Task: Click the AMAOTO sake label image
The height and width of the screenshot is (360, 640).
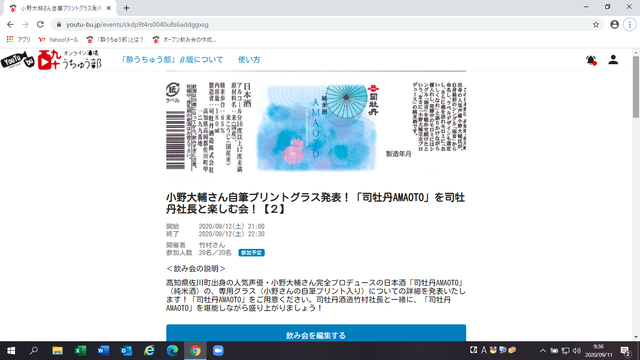Action: pos(316,127)
